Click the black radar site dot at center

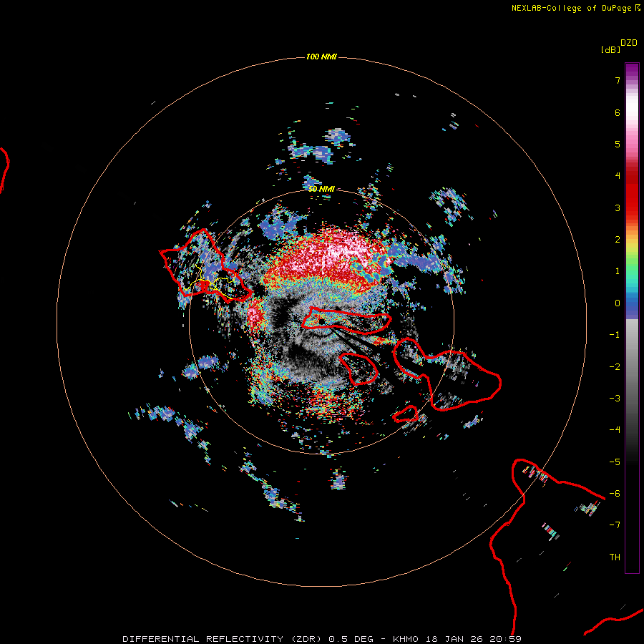click(321, 321)
